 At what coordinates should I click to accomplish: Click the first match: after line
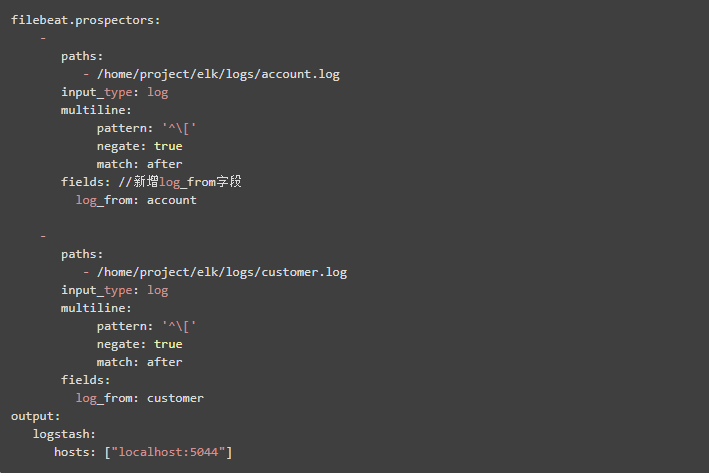139,164
